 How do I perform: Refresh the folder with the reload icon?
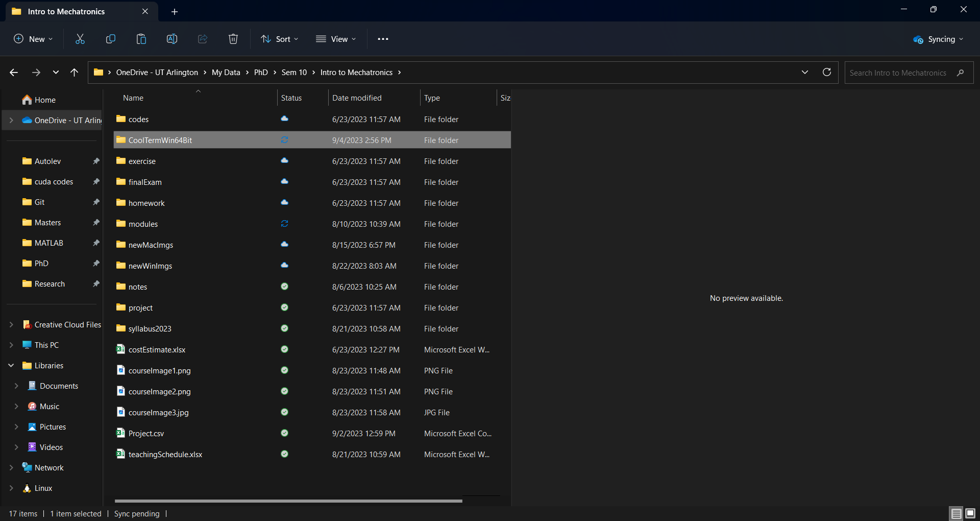(x=827, y=73)
